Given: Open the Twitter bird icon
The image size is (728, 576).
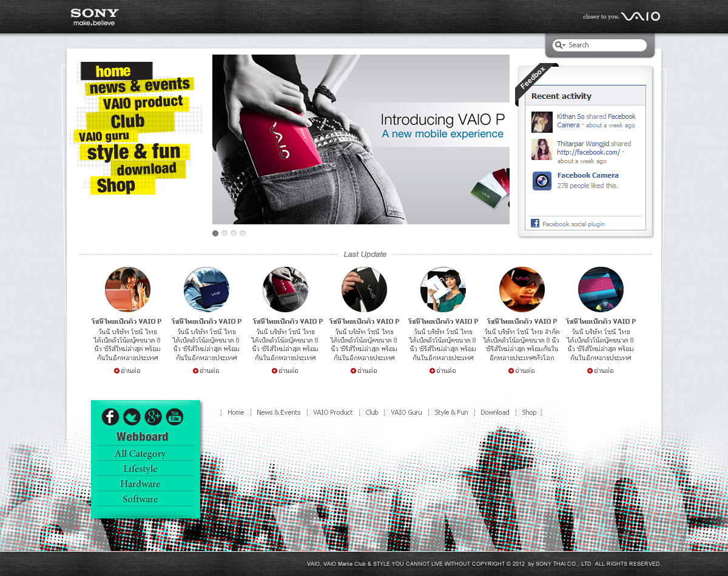Looking at the screenshot, I should click(132, 417).
